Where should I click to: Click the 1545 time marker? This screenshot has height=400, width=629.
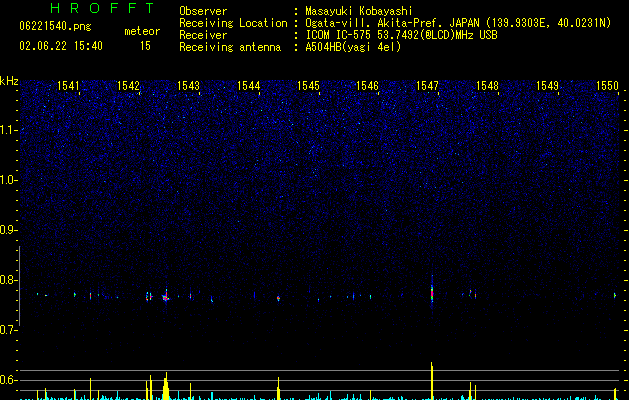coord(308,86)
